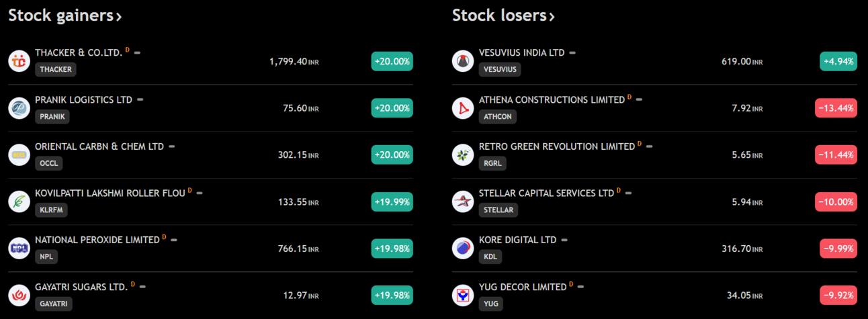This screenshot has height=319, width=868.
Task: Open the Oriental Carbn & Chem logo
Action: [x=19, y=155]
